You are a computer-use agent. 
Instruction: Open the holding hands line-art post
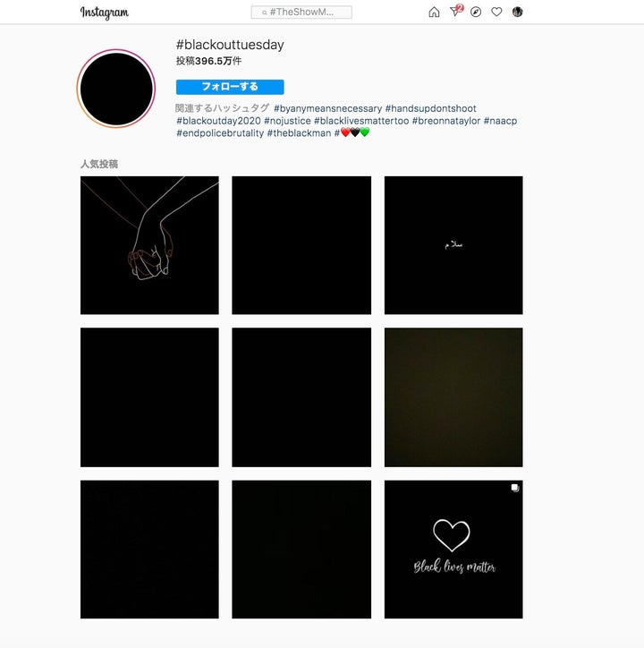click(149, 245)
